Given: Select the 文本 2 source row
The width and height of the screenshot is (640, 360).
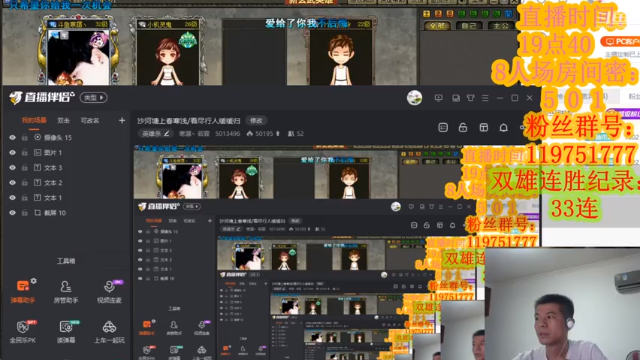Looking at the screenshot, I should point(65,182).
